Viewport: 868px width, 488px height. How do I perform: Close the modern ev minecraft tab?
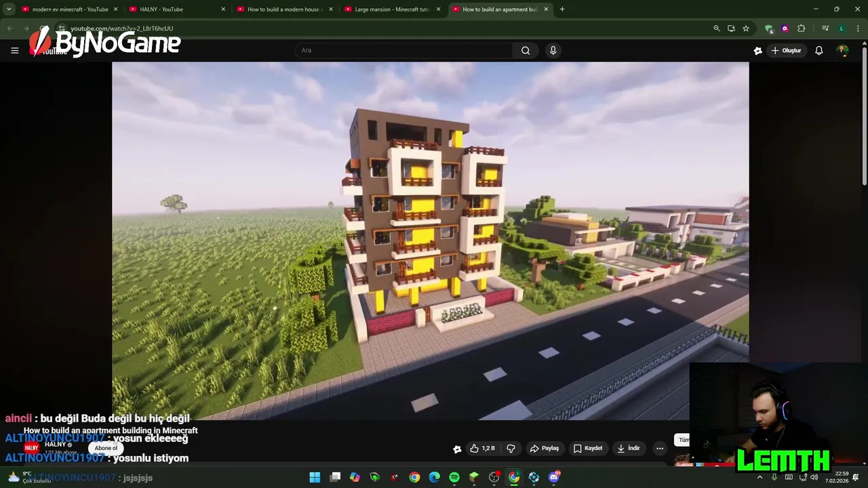tap(115, 9)
